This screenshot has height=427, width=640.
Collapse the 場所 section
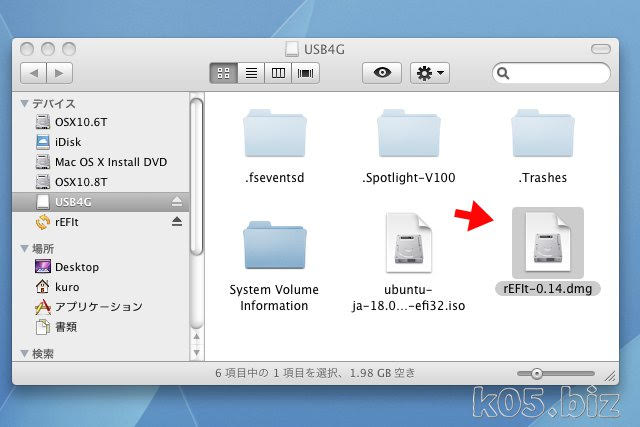click(x=24, y=248)
